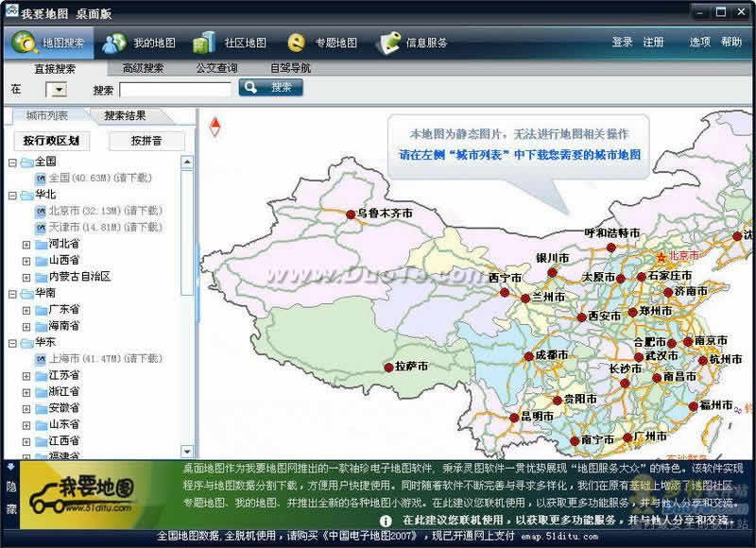Click the 按行政区划 button

[52, 141]
